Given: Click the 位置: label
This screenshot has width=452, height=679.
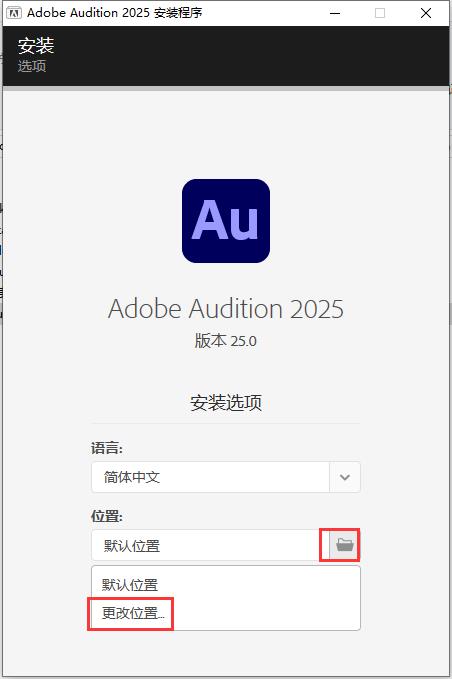Looking at the screenshot, I should pos(107,516).
